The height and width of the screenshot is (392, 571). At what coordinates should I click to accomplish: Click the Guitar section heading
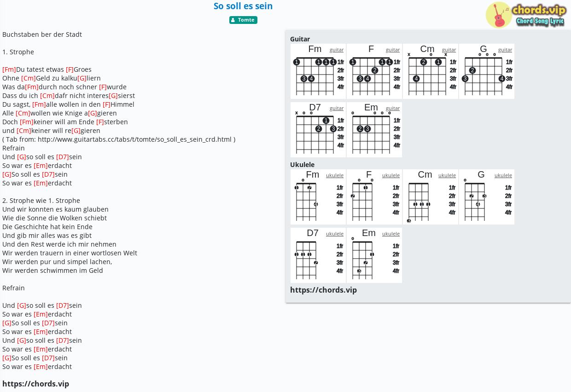[x=300, y=39]
